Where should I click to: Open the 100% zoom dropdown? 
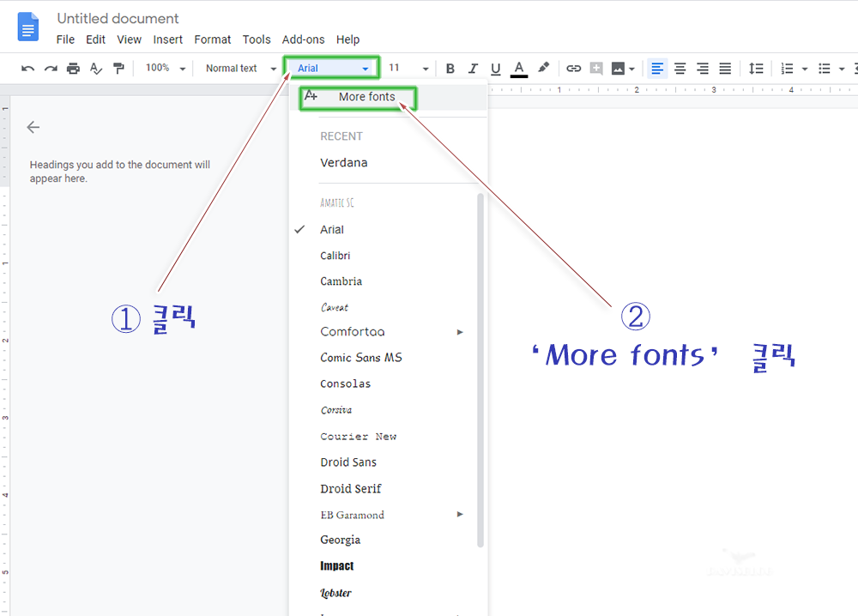166,69
